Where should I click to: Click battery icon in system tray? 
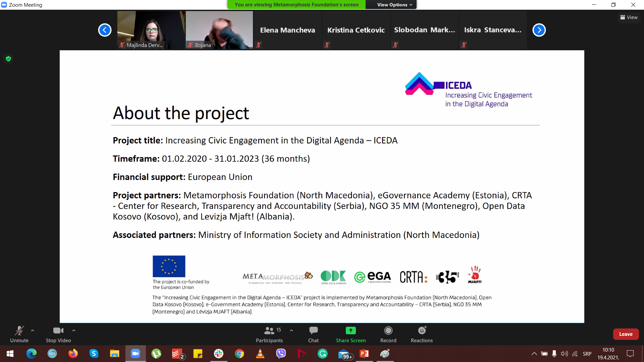[544, 354]
